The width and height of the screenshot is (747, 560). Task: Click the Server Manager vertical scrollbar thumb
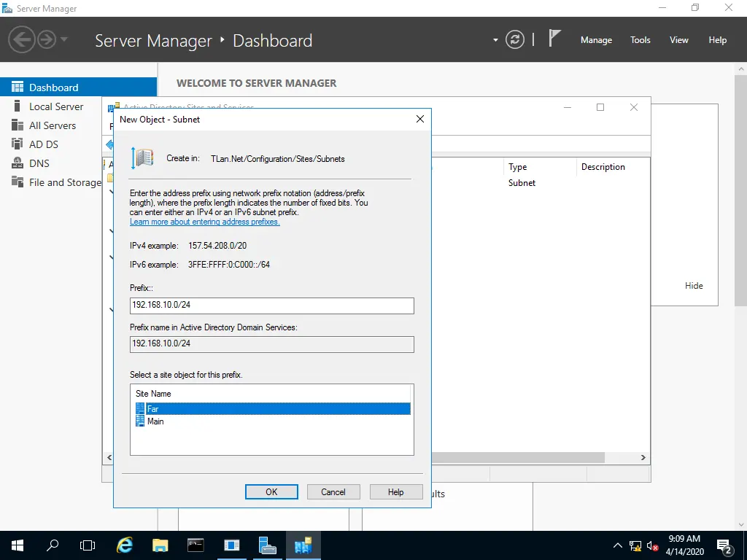pos(741,190)
